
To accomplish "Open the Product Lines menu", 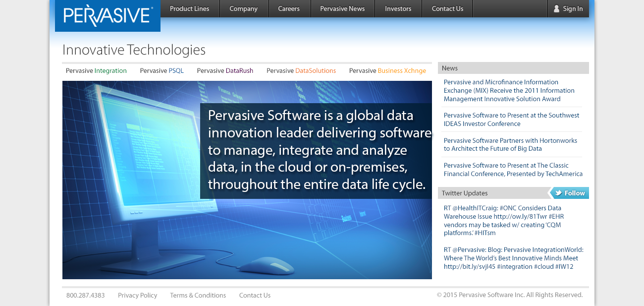I will [x=190, y=8].
